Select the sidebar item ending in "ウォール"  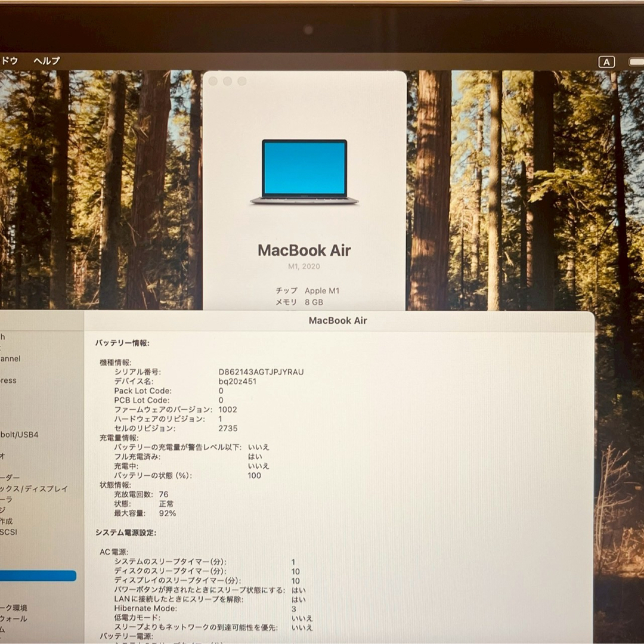click(14, 618)
